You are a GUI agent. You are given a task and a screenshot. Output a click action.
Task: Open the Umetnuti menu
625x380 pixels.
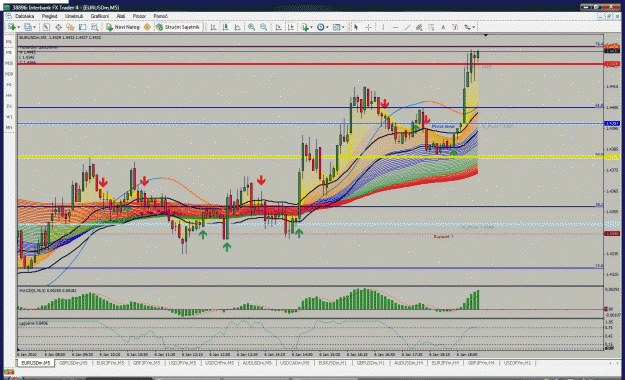click(74, 16)
